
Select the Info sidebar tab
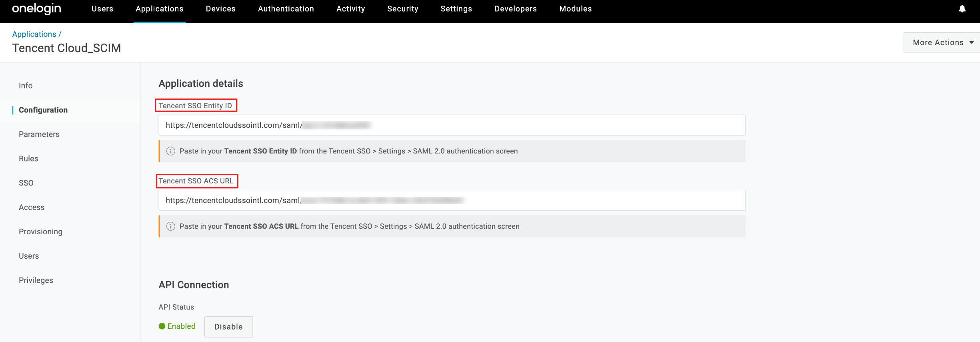26,85
